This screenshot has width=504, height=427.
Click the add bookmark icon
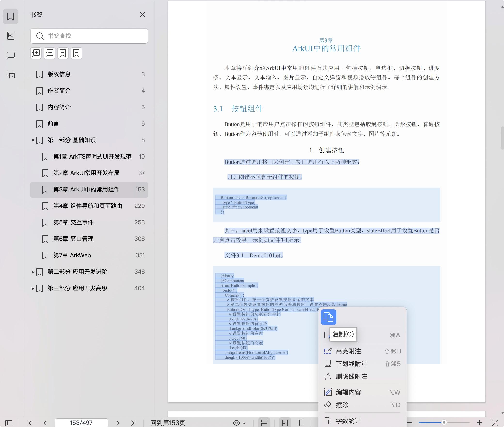tap(63, 53)
